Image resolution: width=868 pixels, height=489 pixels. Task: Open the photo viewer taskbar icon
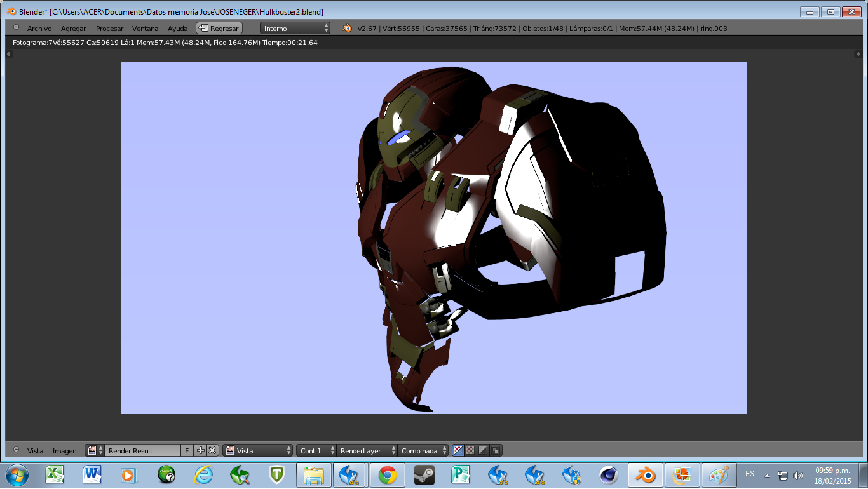pyautogui.click(x=683, y=474)
